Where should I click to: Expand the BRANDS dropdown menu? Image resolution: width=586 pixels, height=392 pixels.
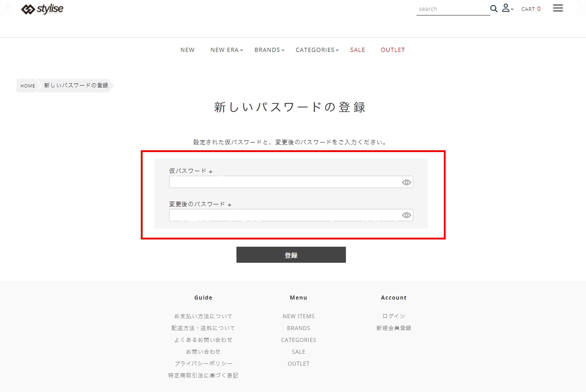point(269,50)
